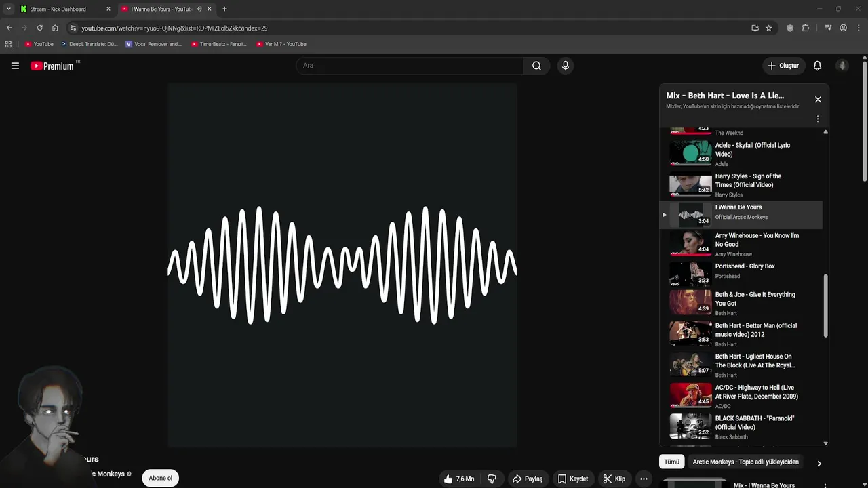Image resolution: width=868 pixels, height=488 pixels.
Task: Click the Oluştur create button
Action: [783, 66]
